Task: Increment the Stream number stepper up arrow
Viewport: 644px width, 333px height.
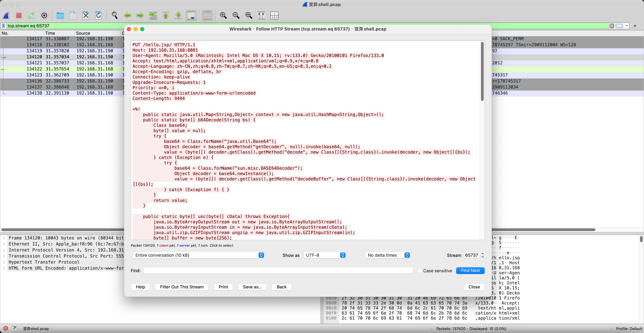Action: point(483,254)
